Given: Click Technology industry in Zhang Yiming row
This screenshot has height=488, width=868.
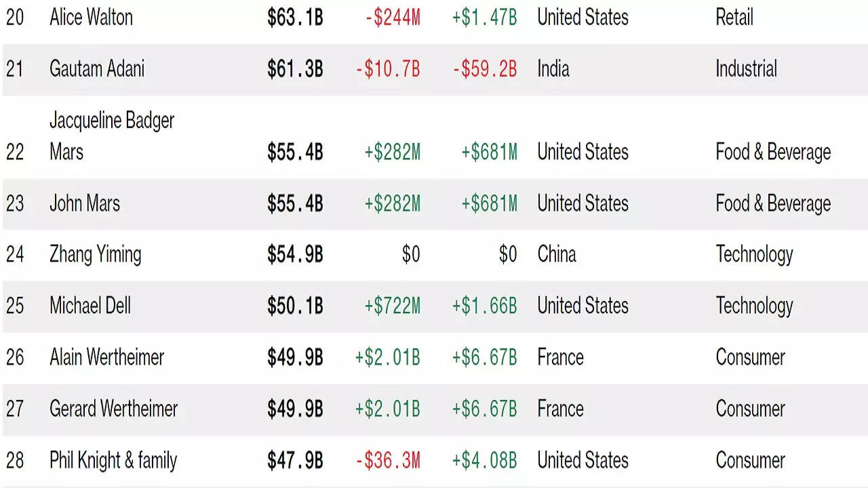Looking at the screenshot, I should (x=754, y=255).
